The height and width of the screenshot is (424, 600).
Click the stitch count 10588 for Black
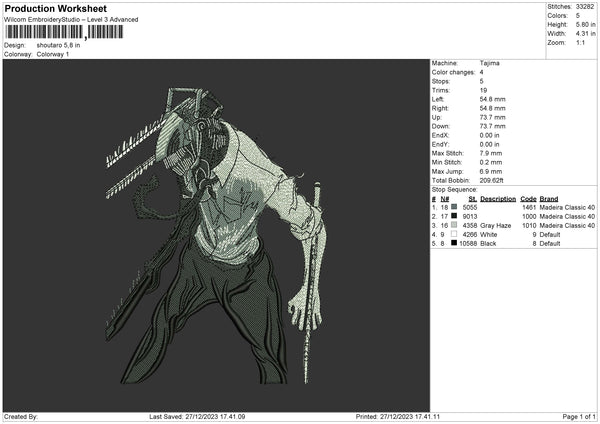tap(468, 244)
